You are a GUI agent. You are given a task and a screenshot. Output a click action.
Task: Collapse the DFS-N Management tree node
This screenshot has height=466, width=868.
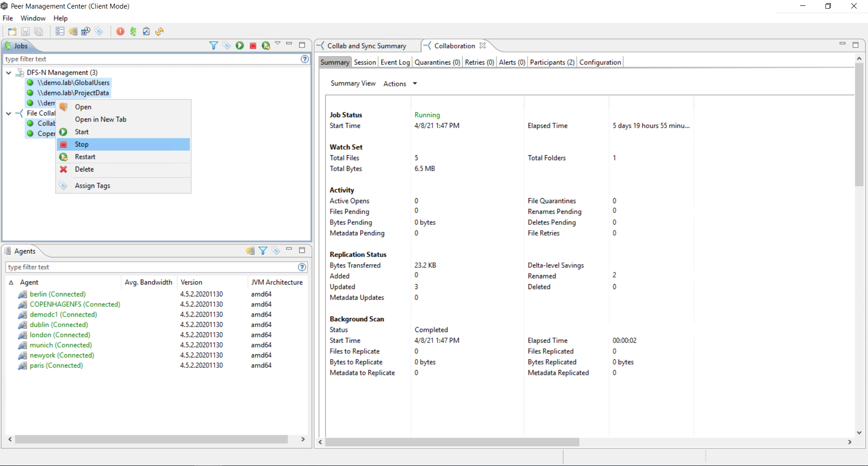point(9,72)
